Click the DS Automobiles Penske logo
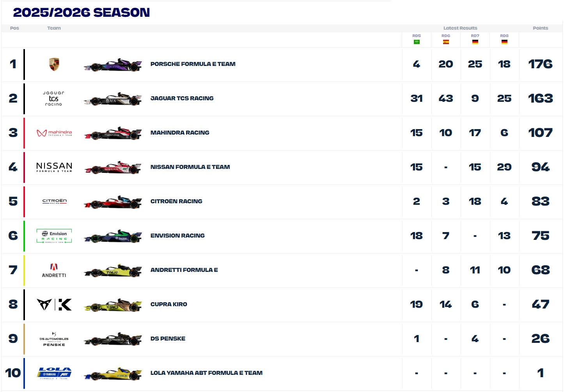Viewport: 564px width, 392px height. pos(54,339)
